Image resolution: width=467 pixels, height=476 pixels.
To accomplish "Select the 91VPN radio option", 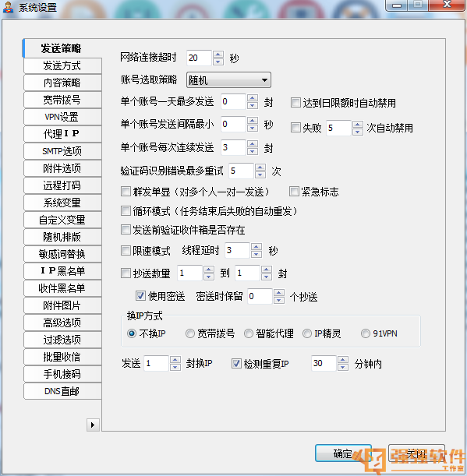I will point(366,333).
